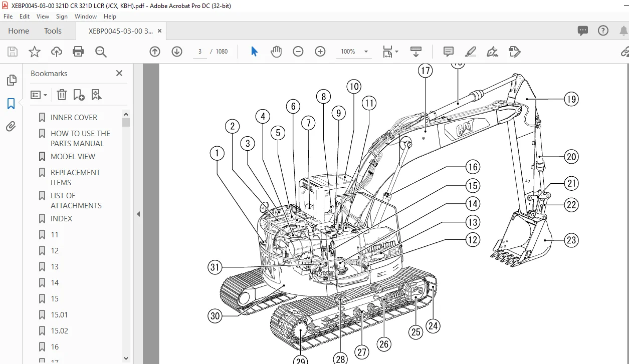Viewport: 629px width, 364px height.
Task: Open bookmark 12
Action: click(x=54, y=250)
